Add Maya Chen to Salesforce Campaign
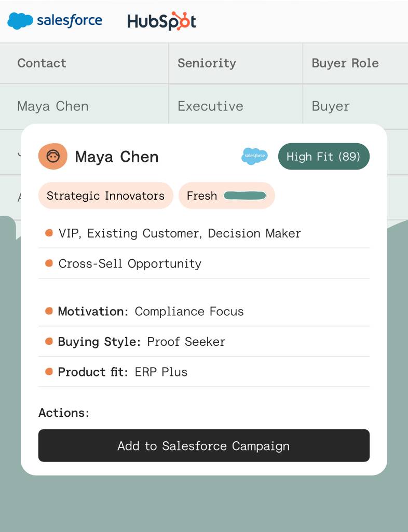Image resolution: width=408 pixels, height=532 pixels. coord(204,445)
